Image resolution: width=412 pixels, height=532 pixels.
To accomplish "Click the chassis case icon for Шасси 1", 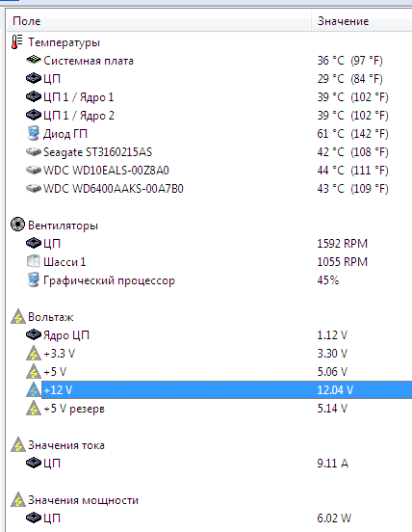I will pos(33,261).
